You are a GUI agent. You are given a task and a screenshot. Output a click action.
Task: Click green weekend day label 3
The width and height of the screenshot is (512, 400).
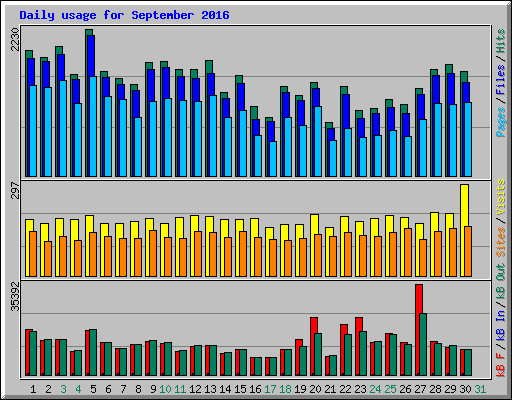[63, 389]
